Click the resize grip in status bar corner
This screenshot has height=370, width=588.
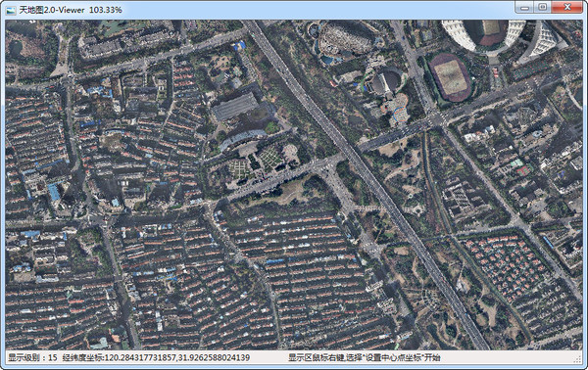(578, 359)
